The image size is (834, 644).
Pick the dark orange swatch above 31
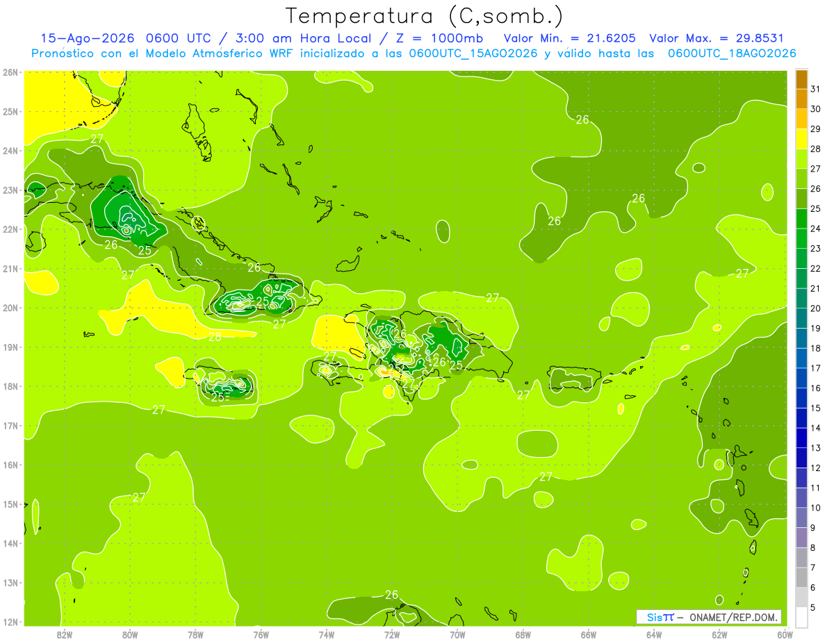801,79
